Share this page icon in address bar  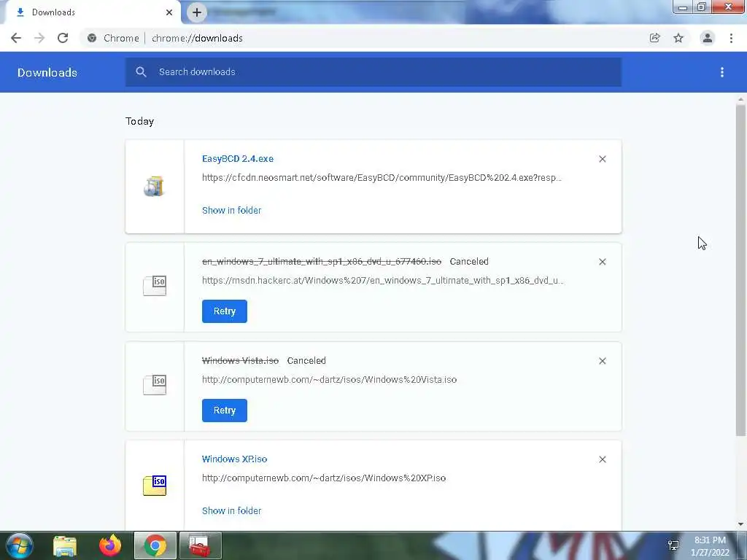click(654, 38)
